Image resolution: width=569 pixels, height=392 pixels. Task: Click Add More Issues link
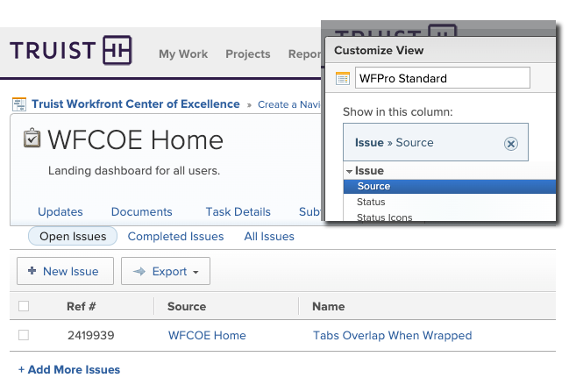point(69,369)
